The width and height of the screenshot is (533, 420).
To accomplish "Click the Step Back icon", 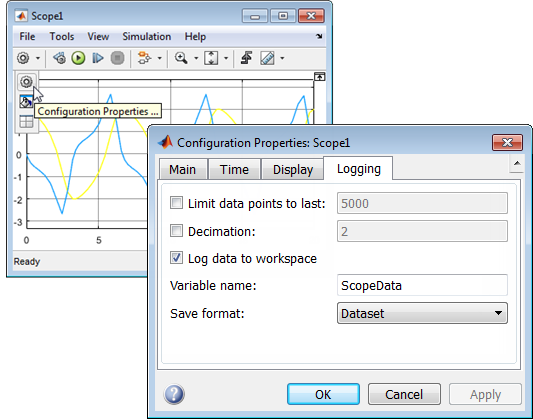I will (x=59, y=58).
